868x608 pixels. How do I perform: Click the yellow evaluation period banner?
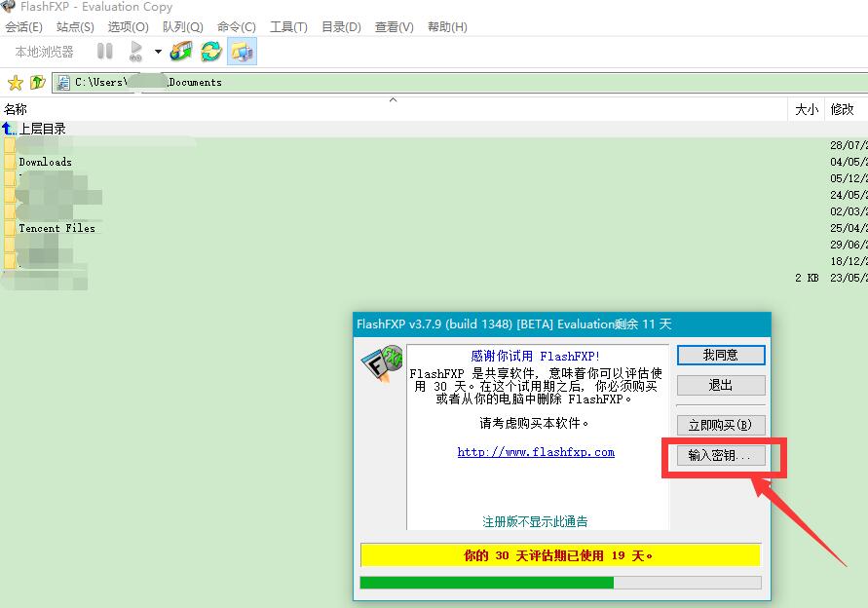pos(560,555)
